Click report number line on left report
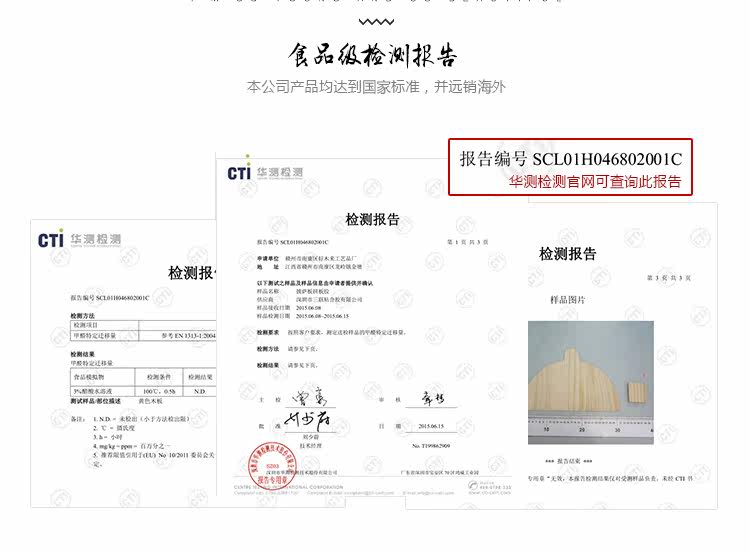This screenshot has width=750, height=552. [110, 298]
